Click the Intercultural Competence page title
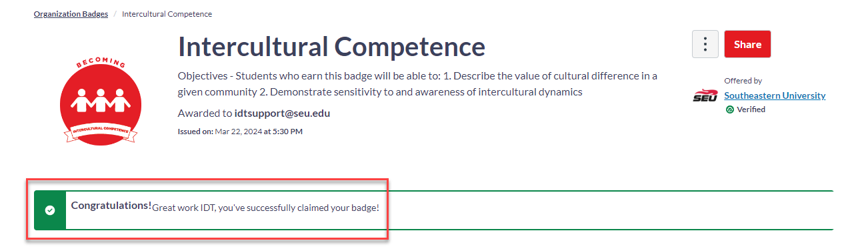The height and width of the screenshot is (247, 868). [331, 47]
